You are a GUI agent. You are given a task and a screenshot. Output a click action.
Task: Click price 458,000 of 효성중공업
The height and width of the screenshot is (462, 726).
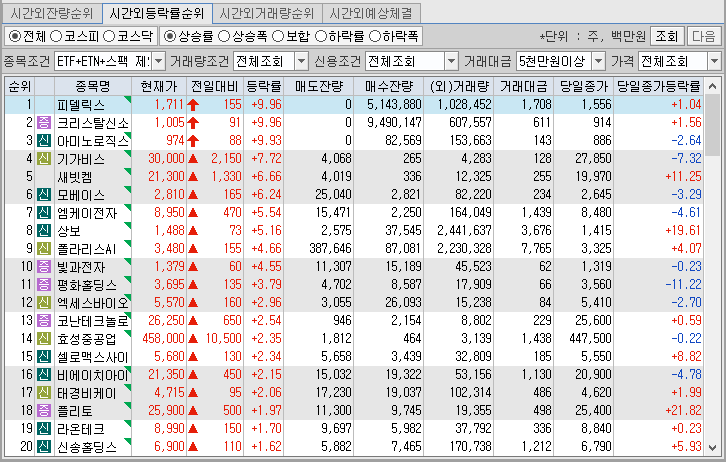tap(163, 338)
